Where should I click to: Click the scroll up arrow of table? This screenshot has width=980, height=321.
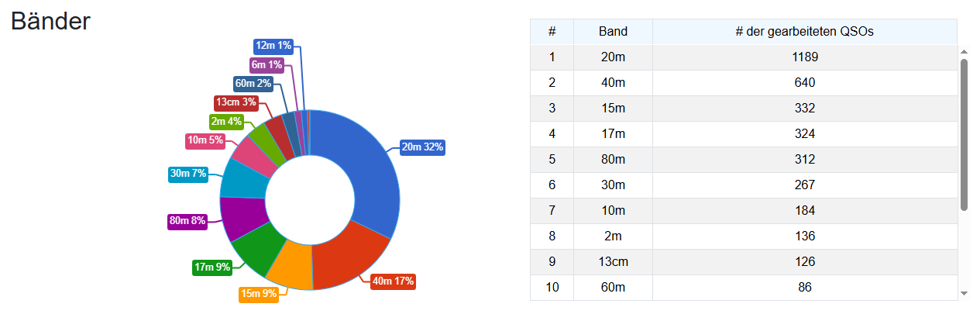[964, 52]
